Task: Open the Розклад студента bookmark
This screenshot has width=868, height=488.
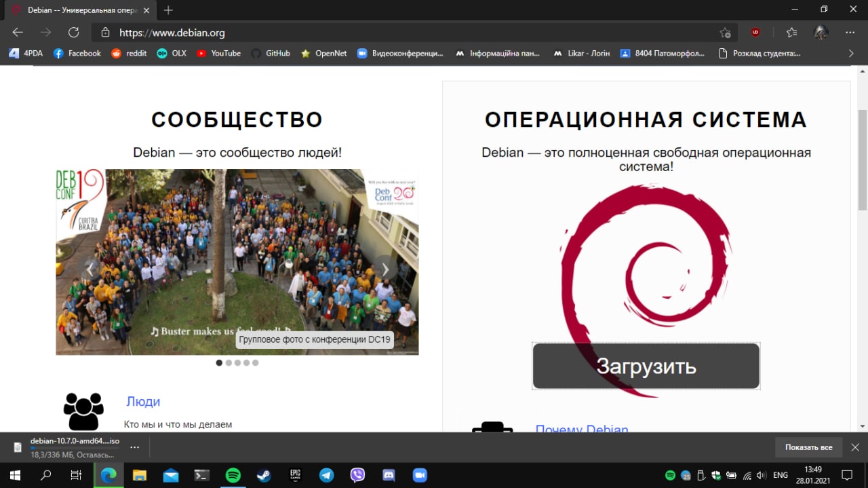Action: click(x=759, y=53)
